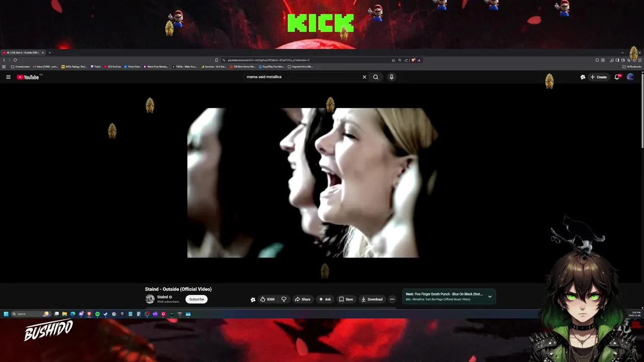Open the Prime Video bookmark

[132, 67]
